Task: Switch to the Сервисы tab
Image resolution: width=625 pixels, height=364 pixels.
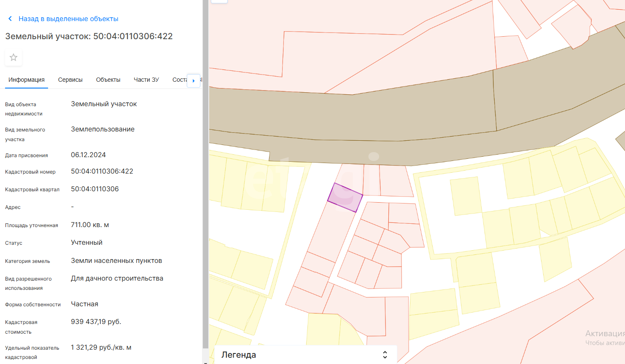Action: [x=70, y=80]
